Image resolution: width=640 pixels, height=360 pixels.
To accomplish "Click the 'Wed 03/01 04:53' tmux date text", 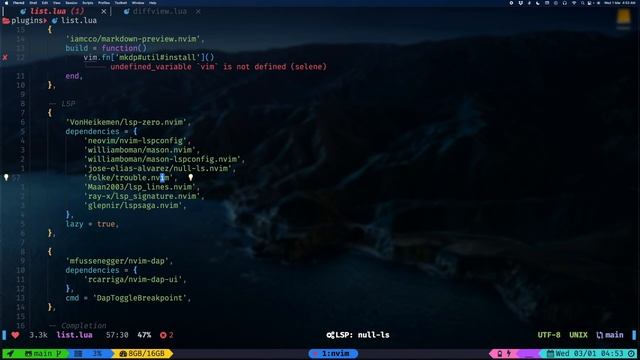I will pyautogui.click(x=589, y=353).
